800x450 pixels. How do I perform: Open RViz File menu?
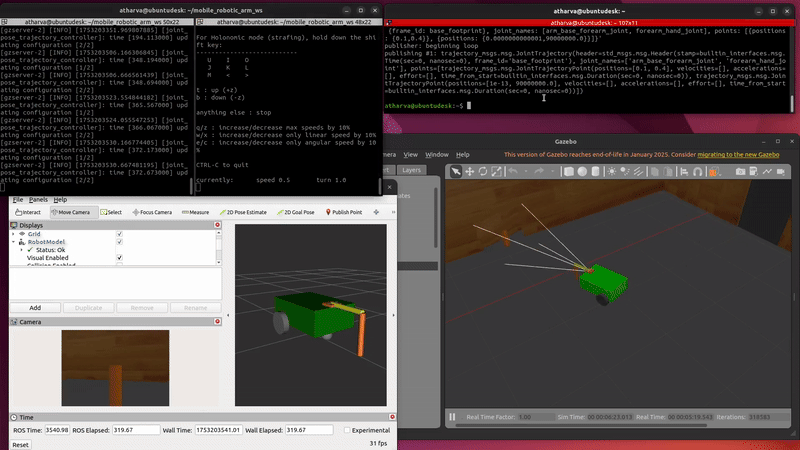tap(18, 199)
